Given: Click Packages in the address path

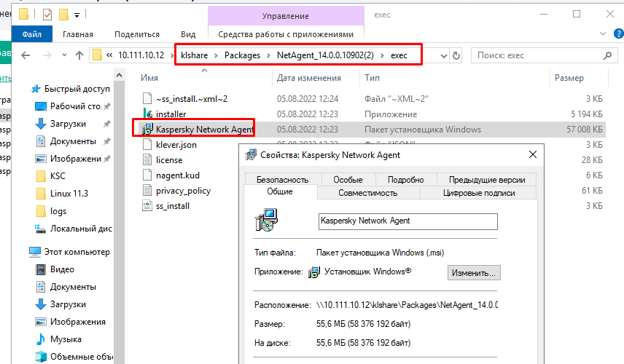Looking at the screenshot, I should click(242, 55).
